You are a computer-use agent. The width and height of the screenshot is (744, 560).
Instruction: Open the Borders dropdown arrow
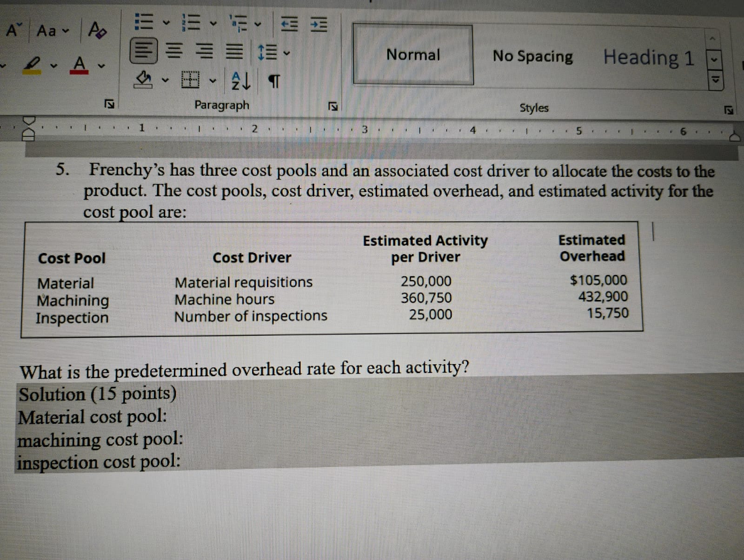(x=213, y=81)
